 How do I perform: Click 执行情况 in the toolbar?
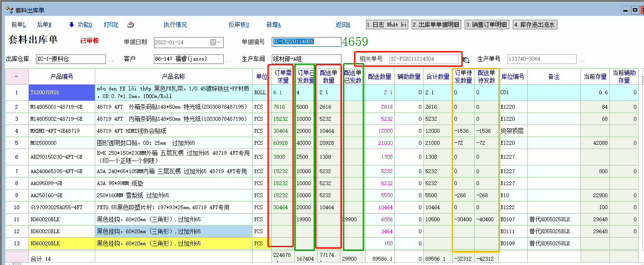pyautogui.click(x=175, y=25)
